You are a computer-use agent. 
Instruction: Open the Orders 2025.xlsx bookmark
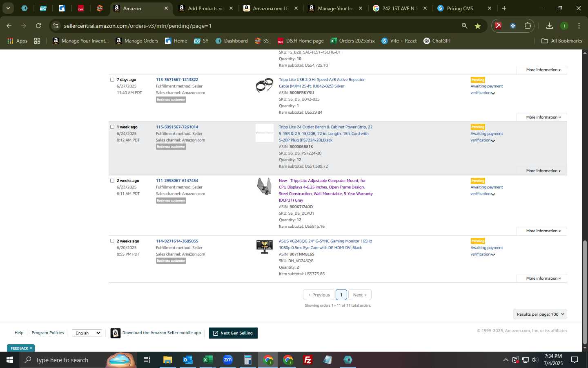(x=353, y=41)
